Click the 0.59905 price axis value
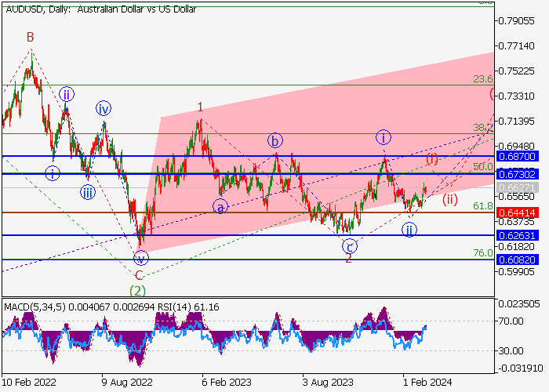This screenshot has height=392, width=549. 516,271
